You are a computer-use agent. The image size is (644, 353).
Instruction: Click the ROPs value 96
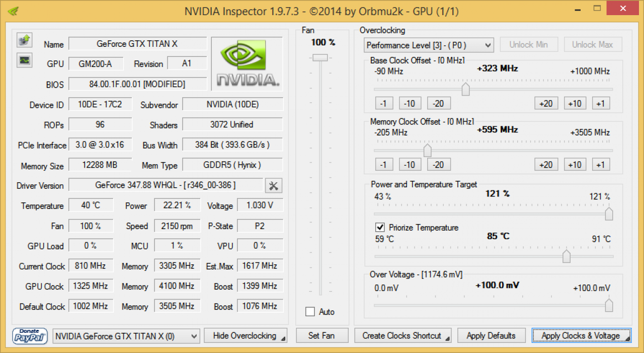(100, 124)
